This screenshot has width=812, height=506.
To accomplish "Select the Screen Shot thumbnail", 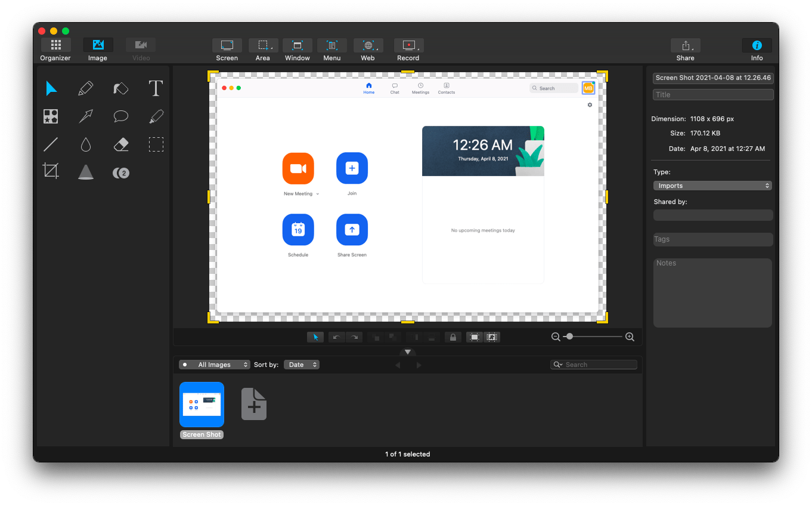I will coord(202,405).
